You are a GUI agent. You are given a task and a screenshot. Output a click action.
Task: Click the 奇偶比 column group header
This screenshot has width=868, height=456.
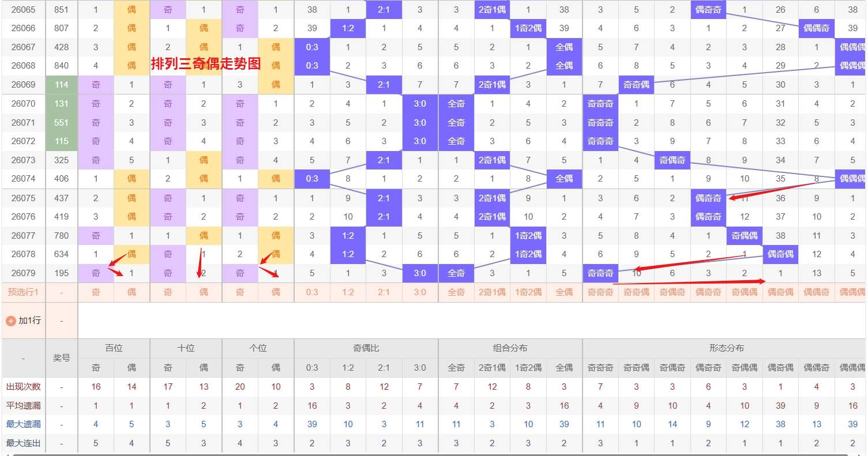coord(366,348)
